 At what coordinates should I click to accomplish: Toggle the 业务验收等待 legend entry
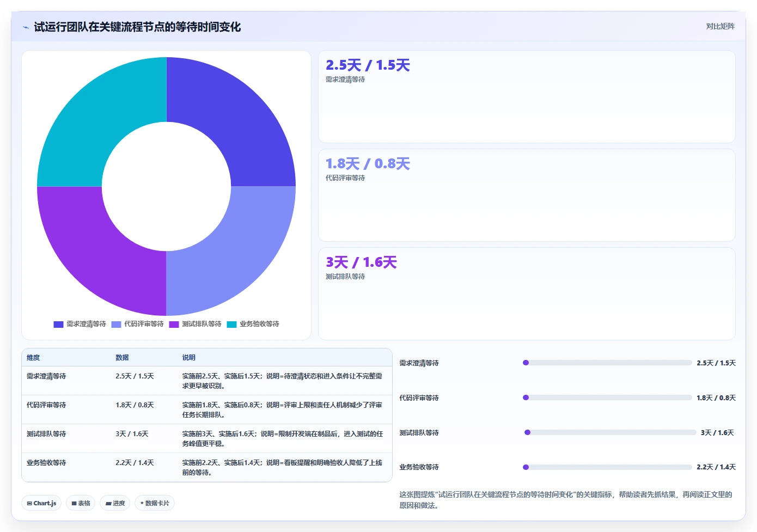[x=253, y=324]
